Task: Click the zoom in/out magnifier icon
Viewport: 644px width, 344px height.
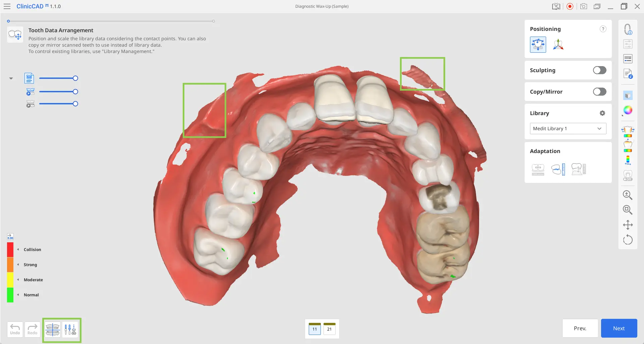Action: [x=628, y=195]
